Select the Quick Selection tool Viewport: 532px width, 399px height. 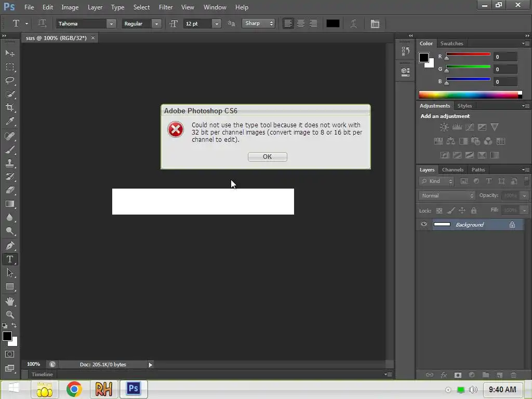click(x=10, y=94)
